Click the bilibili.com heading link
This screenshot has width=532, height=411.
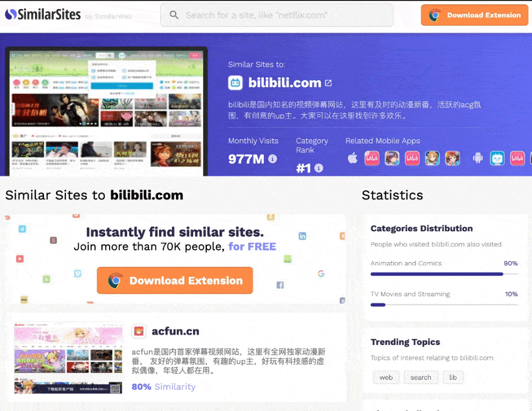pyautogui.click(x=285, y=83)
